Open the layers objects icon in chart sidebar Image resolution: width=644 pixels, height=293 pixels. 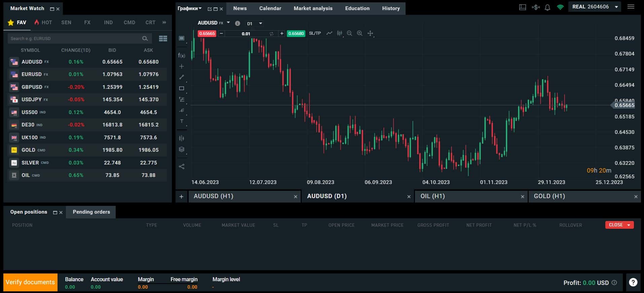click(x=182, y=149)
